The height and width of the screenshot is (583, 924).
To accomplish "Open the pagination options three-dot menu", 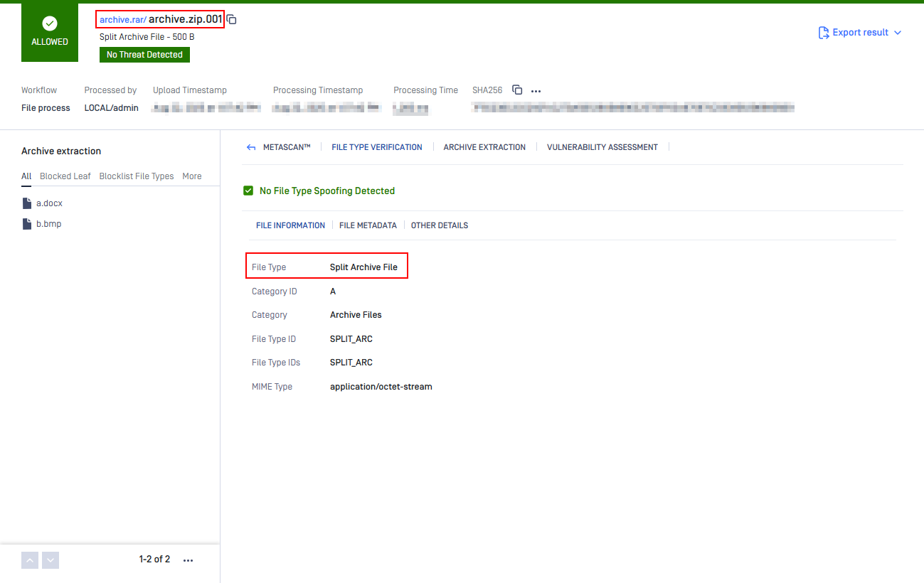I will [188, 560].
